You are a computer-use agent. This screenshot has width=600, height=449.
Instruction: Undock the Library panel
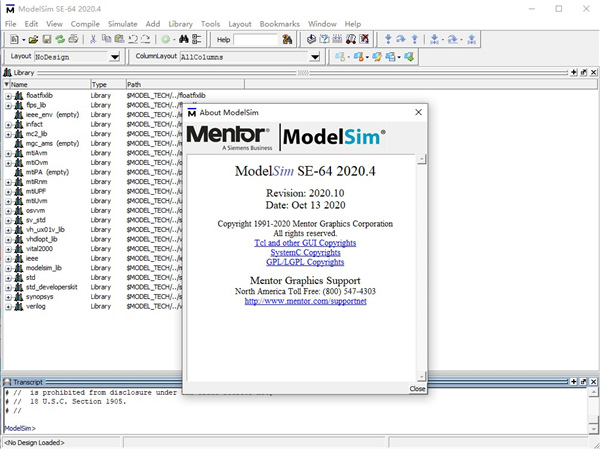581,73
